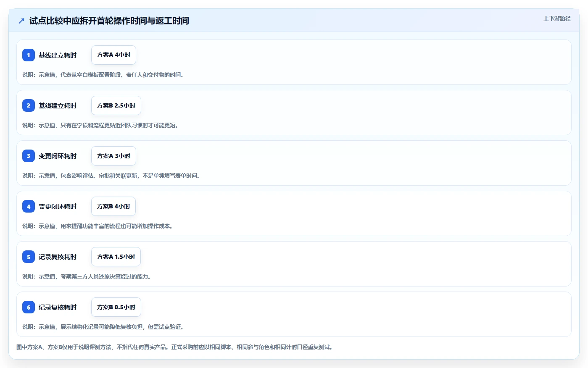This screenshot has height=368, width=588.
Task: Select number badge 6
Action: coord(29,307)
